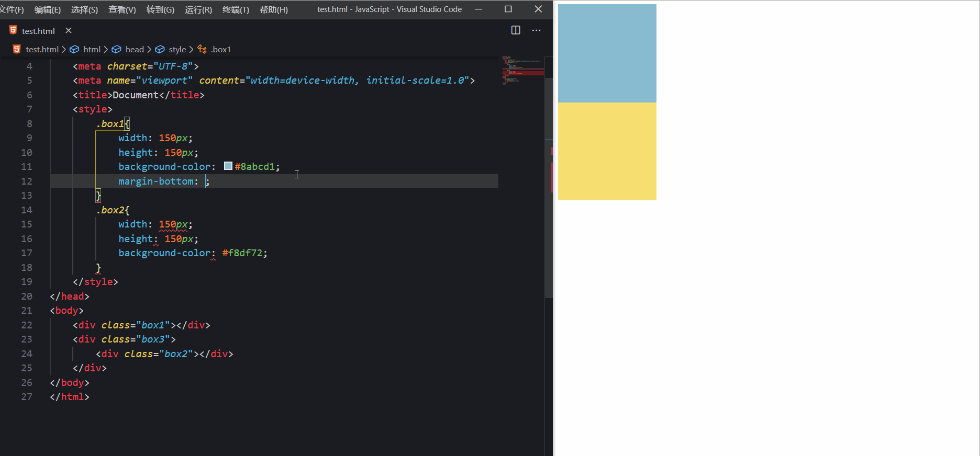The image size is (980, 456).
Task: Open the 查看(V) menu
Action: (122, 9)
